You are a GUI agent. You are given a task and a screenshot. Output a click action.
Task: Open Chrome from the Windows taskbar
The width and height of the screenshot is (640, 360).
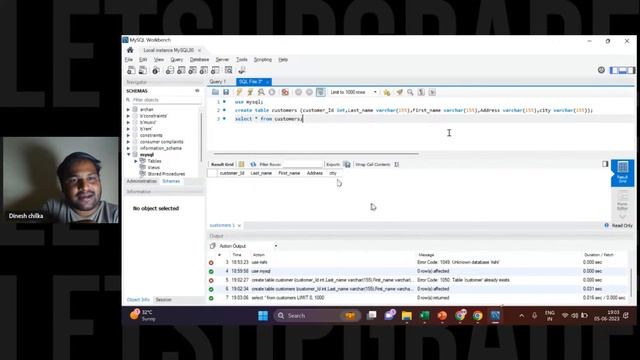pyautogui.click(x=477, y=316)
